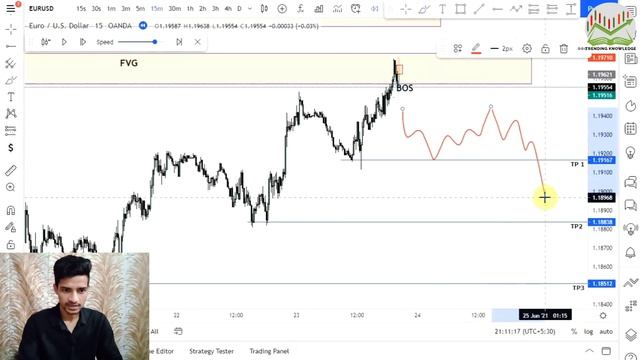Pick the trend line in favorites toolbar
The width and height of the screenshot is (640, 360).
pos(479,9)
